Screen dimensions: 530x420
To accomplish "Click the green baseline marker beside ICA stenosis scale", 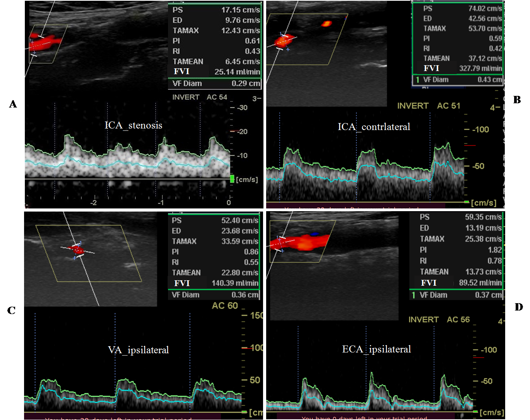I will pyautogui.click(x=232, y=179).
